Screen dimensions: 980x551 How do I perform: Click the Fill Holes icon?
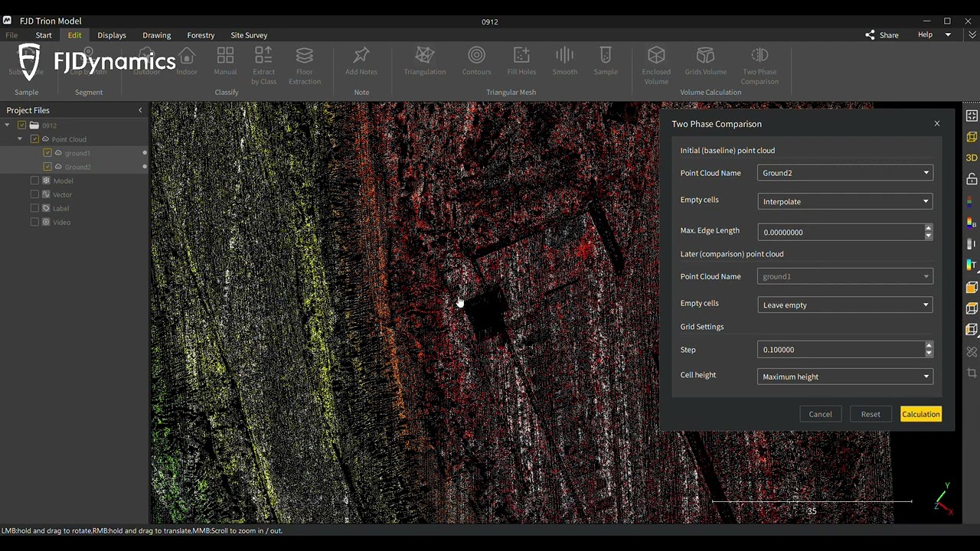pos(521,61)
